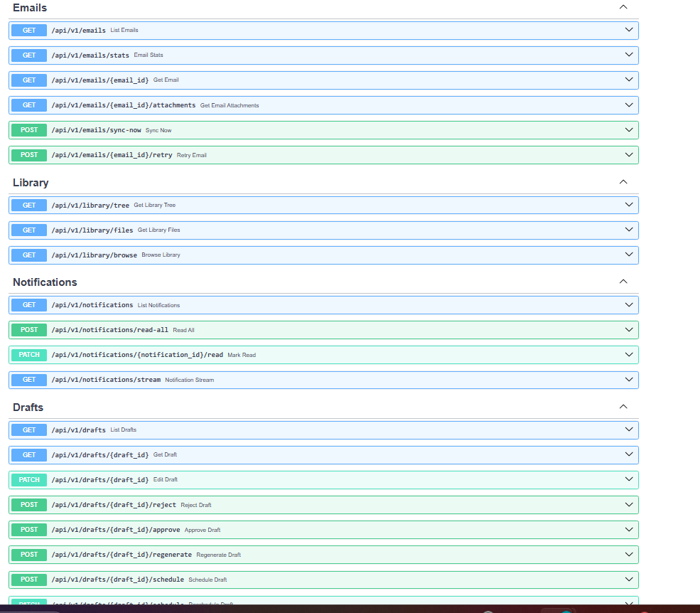Image resolution: width=700 pixels, height=613 pixels.
Task: Collapse the Emails section using its arrow
Action: point(623,7)
